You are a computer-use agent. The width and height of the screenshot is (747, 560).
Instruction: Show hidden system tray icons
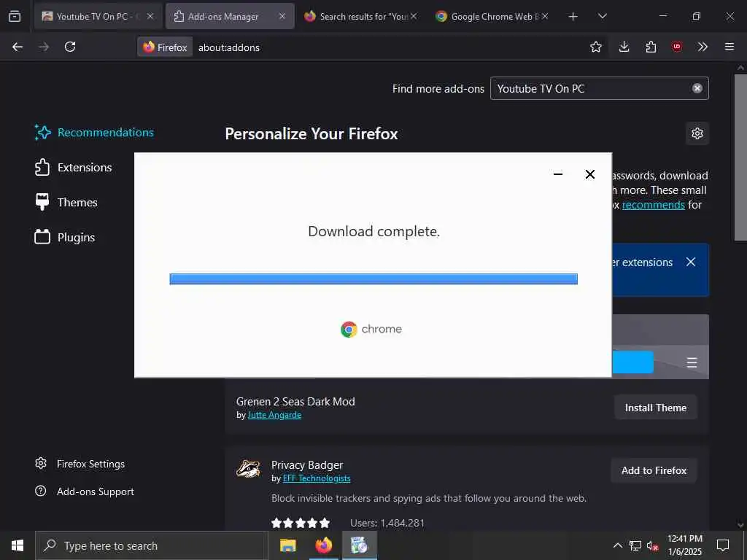tap(617, 545)
